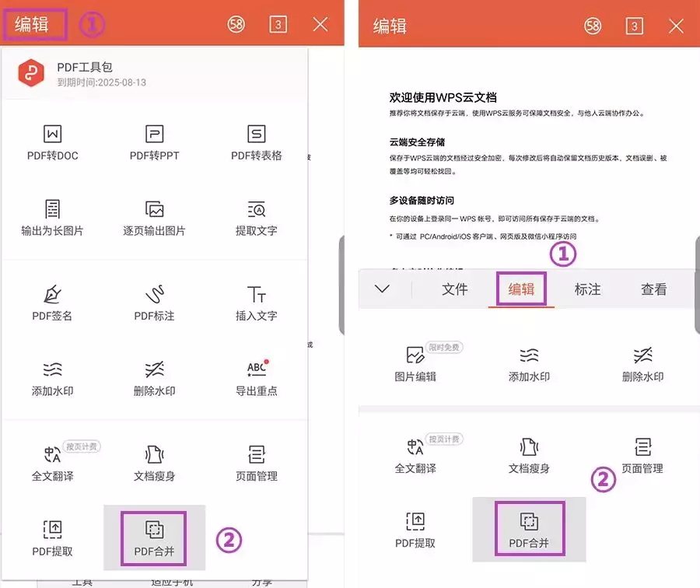Click 到期时间:2025-08-13 text

pyautogui.click(x=101, y=82)
